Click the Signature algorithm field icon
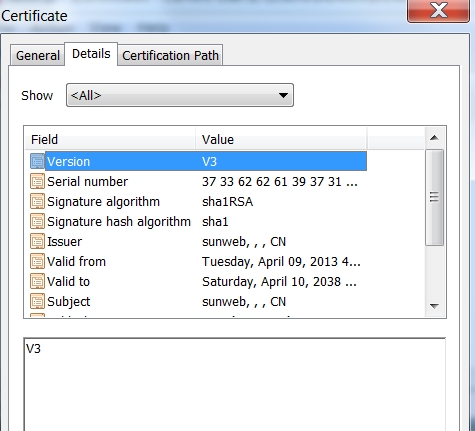Image resolution: width=475 pixels, height=431 pixels. (37, 201)
